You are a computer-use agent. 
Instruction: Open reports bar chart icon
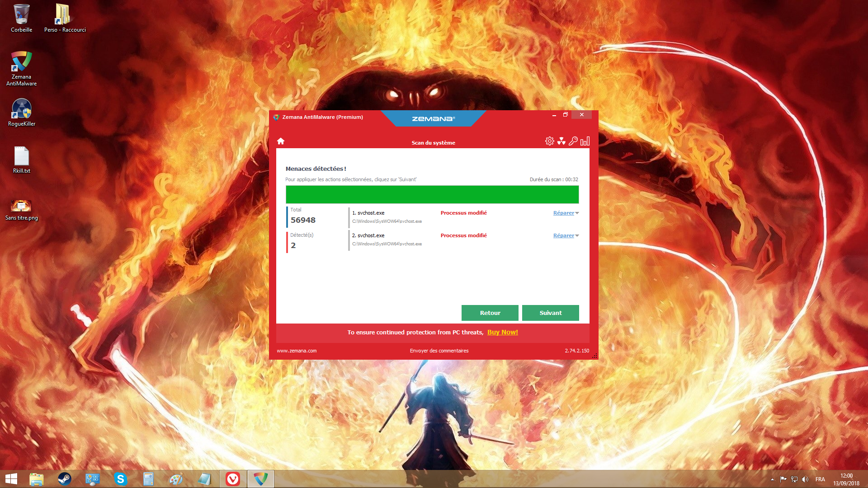tap(585, 141)
